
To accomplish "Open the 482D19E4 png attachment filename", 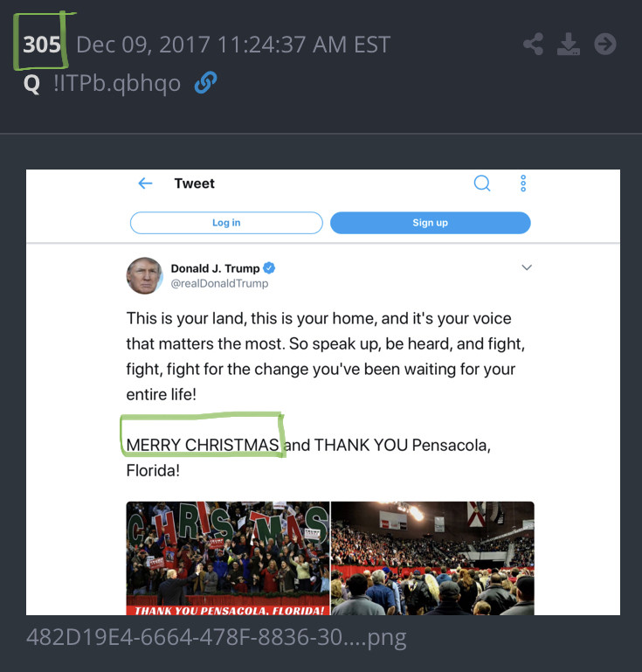I will (x=217, y=637).
